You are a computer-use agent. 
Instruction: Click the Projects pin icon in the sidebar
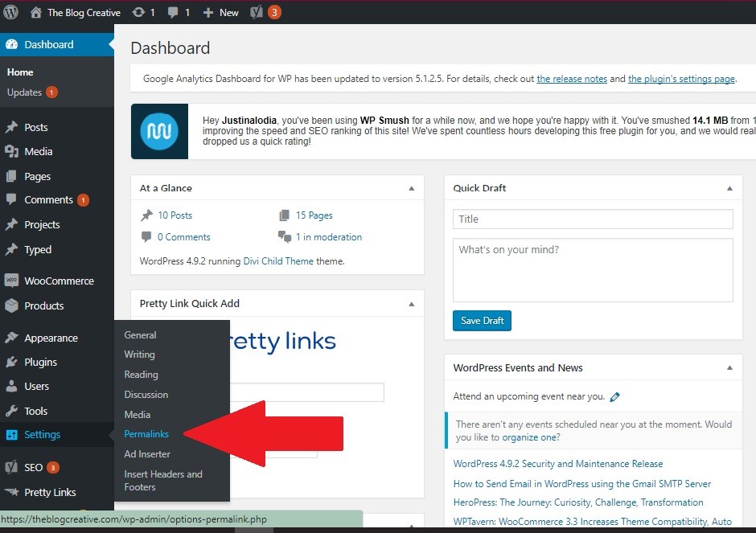pyautogui.click(x=11, y=224)
